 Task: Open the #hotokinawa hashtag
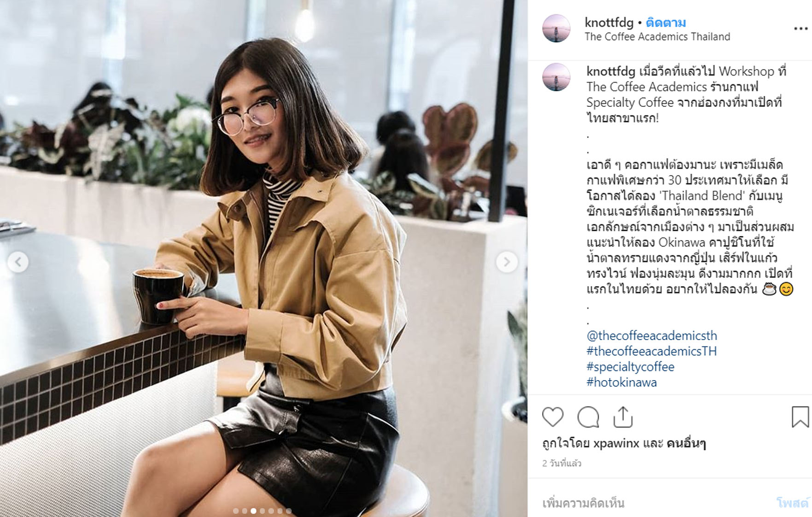click(x=621, y=382)
